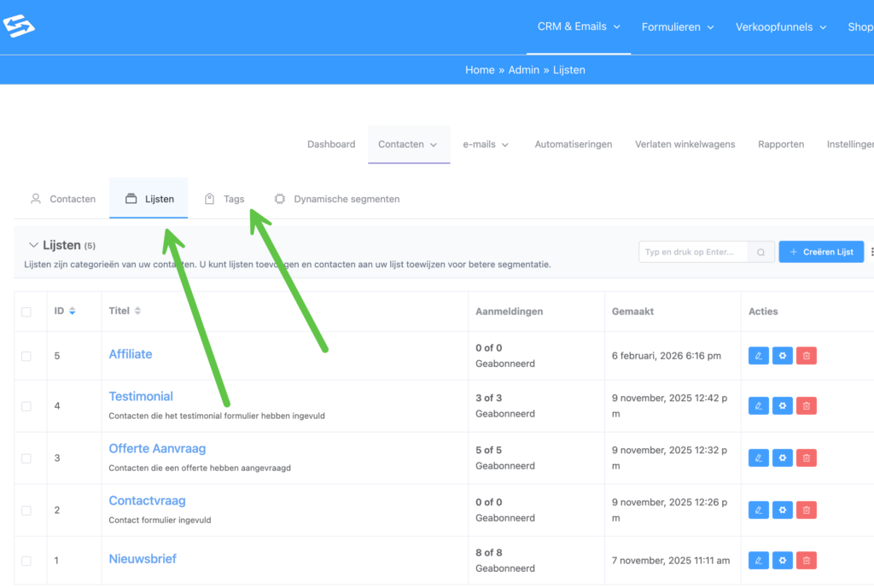Open the Contacten dropdown in the sub-navigation
The height and width of the screenshot is (588, 874).
[x=408, y=144]
